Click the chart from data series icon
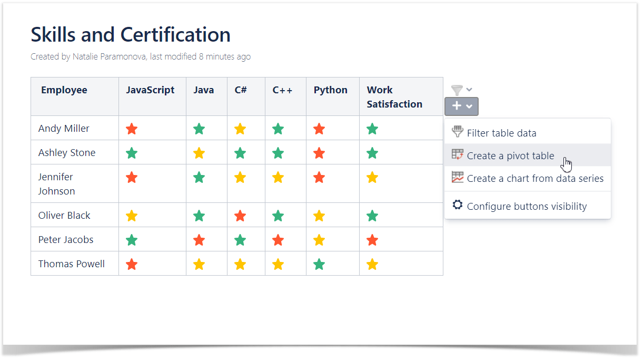The height and width of the screenshot is (360, 644). pos(458,178)
